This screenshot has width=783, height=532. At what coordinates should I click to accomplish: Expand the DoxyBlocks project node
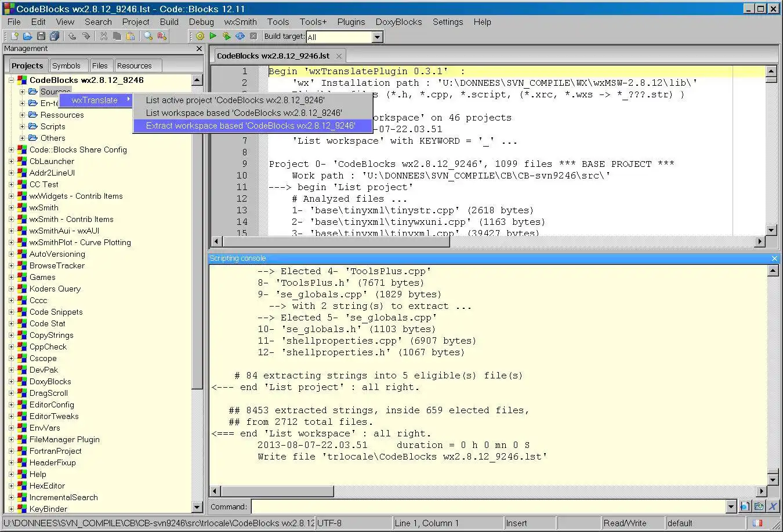coord(11,381)
